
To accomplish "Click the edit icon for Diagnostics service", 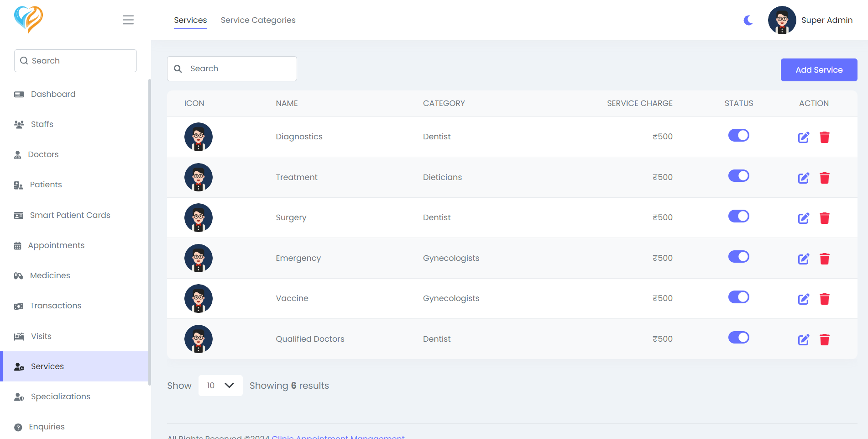I will (x=803, y=138).
